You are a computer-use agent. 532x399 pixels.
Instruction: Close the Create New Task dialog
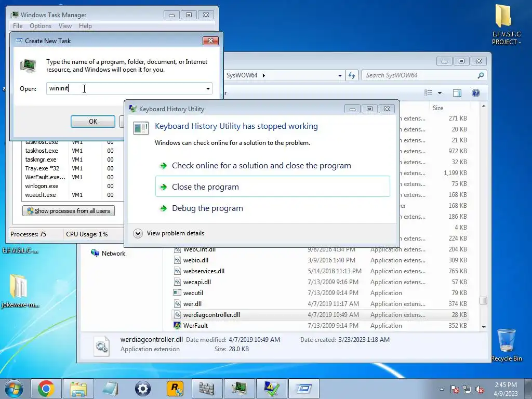210,41
